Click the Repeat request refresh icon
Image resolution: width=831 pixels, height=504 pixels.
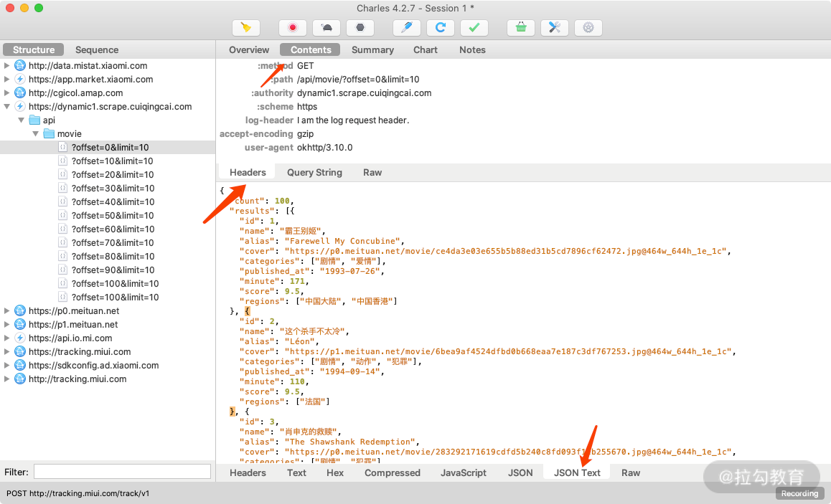[441, 27]
